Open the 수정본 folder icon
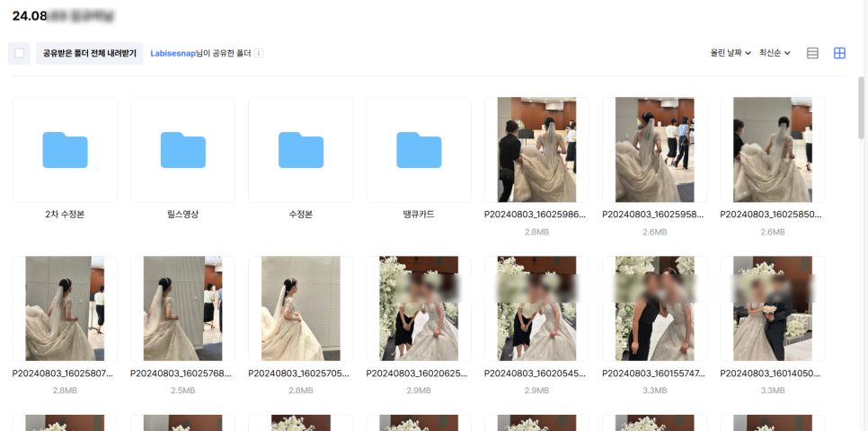This screenshot has width=868, height=431. click(x=301, y=150)
